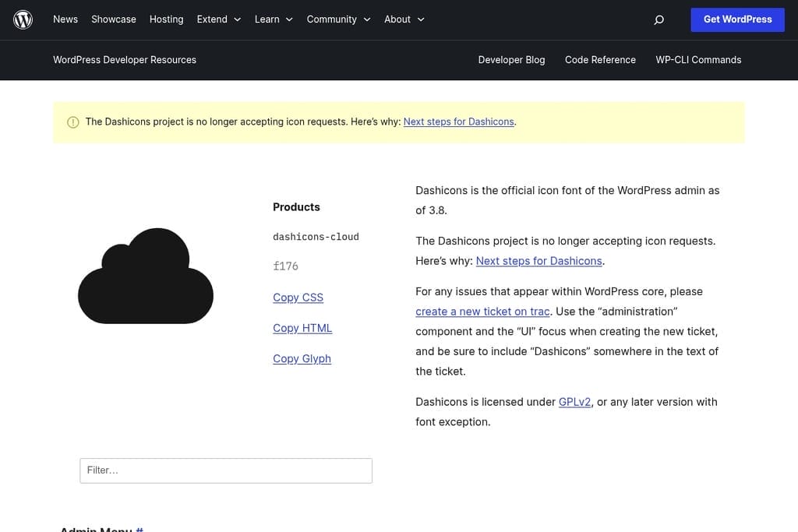Open WP-CLI Commands page

tap(698, 60)
